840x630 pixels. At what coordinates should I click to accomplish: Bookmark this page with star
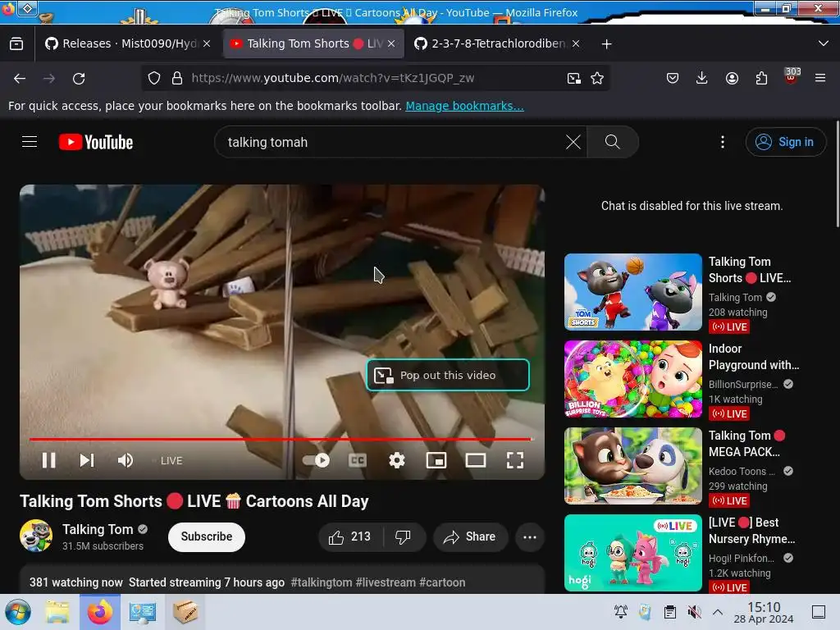click(597, 78)
